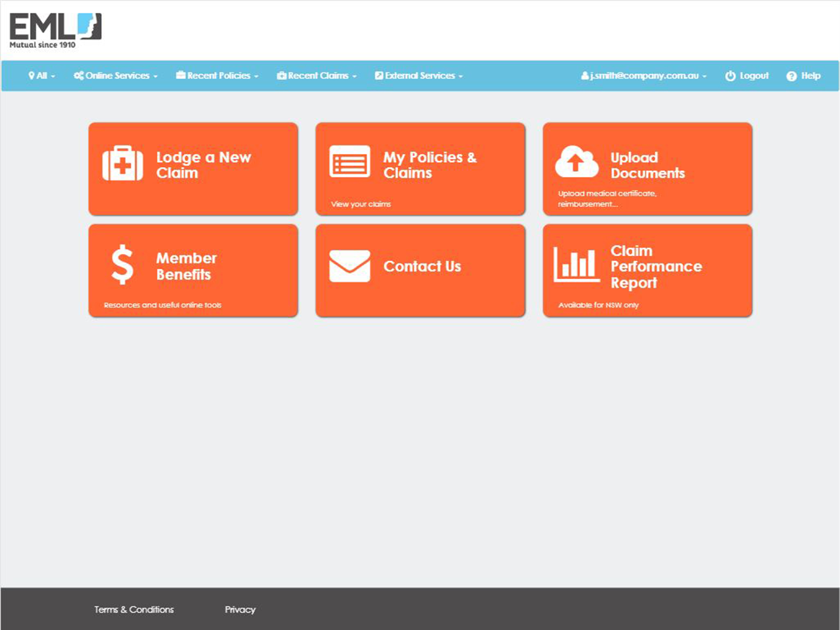Image resolution: width=840 pixels, height=630 pixels.
Task: Click the question mark help icon
Action: pyautogui.click(x=791, y=76)
